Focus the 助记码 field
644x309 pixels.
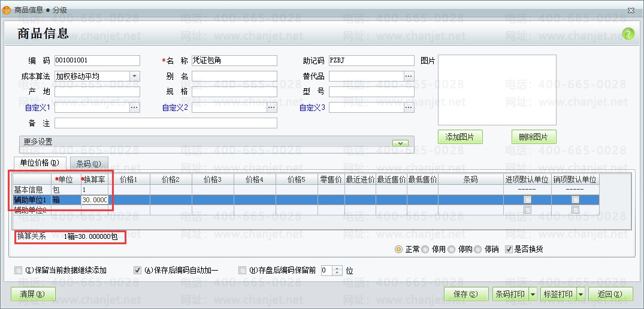(371, 61)
